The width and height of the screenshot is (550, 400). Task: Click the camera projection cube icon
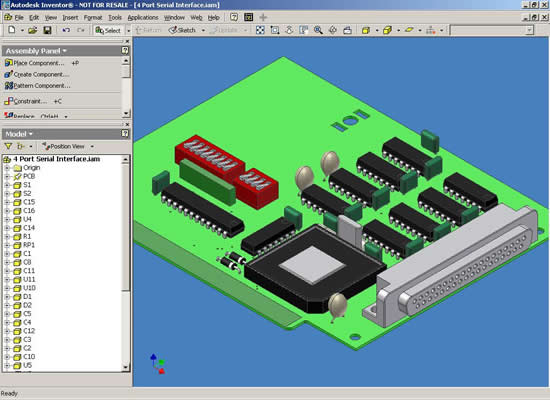[x=387, y=30]
